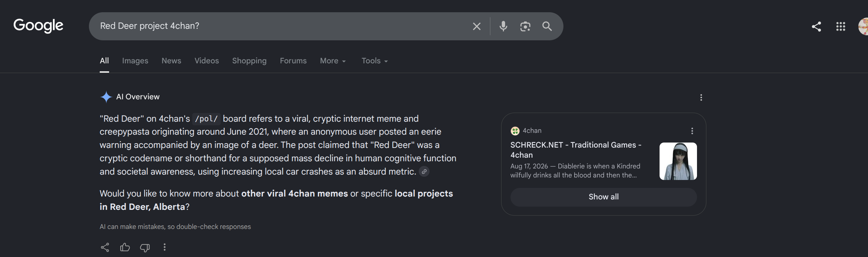Viewport: 868px width, 257px height.
Task: Share the AI Overview response
Action: pyautogui.click(x=105, y=247)
